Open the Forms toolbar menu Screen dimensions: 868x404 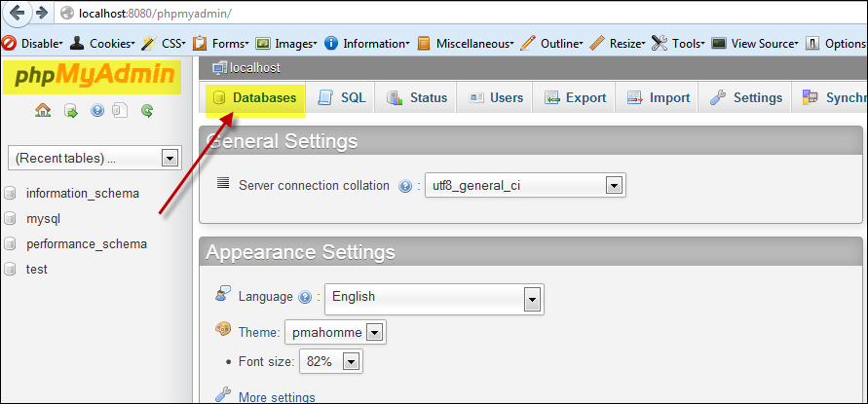[x=221, y=44]
